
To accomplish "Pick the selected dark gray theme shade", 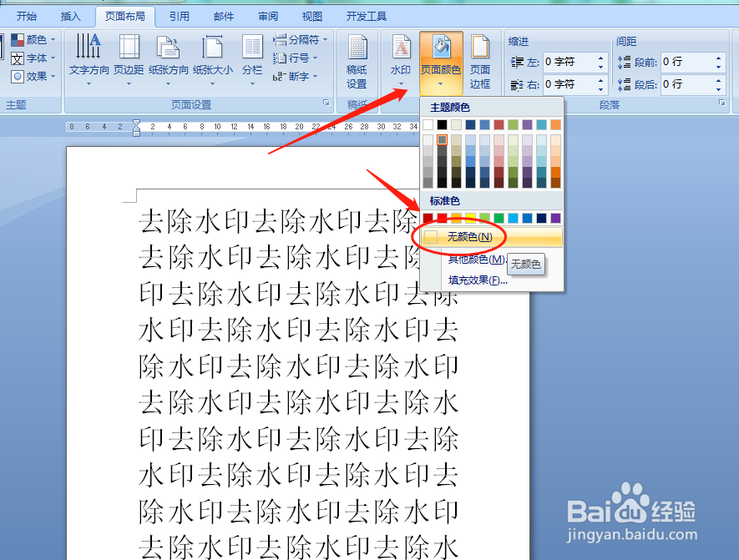I will 442,140.
